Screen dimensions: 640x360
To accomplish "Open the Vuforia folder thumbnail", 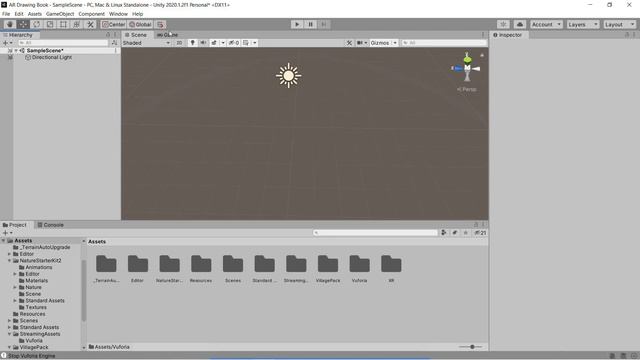I will [x=360, y=269].
